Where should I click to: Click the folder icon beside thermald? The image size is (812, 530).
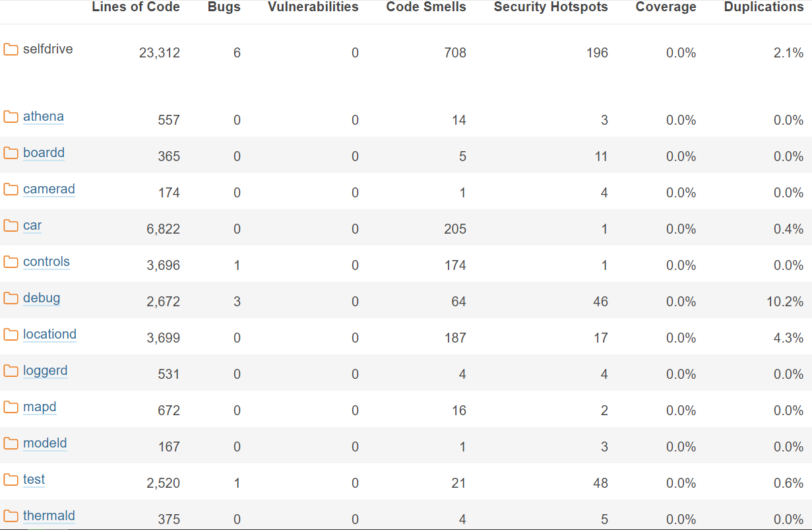[11, 516]
